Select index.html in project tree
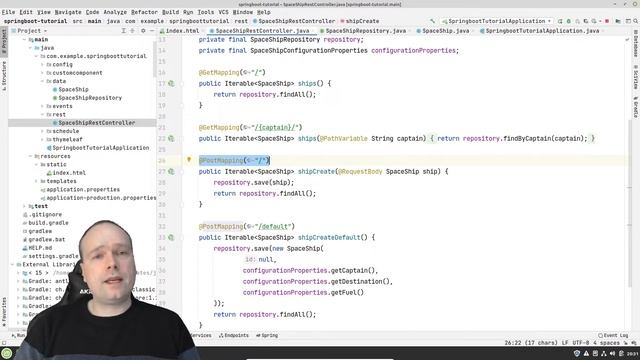Screen dimensions: 640x360 [x=66, y=173]
